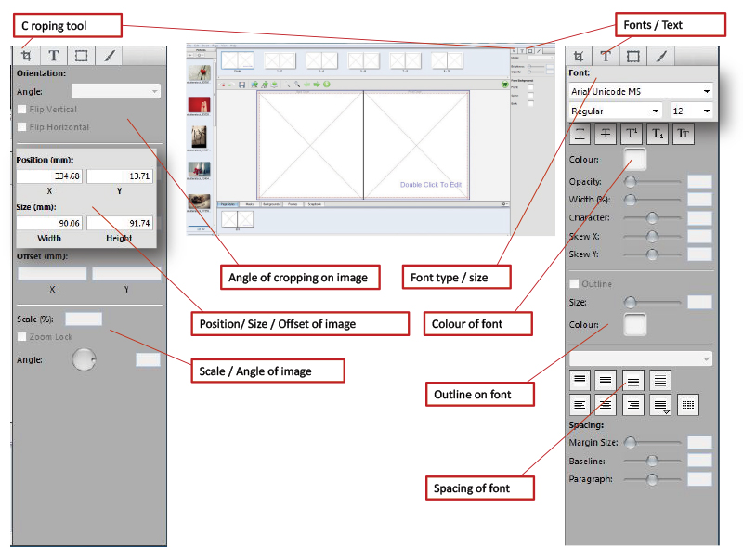This screenshot has width=743, height=560.
Task: Click the Position X input field
Action: [49, 176]
